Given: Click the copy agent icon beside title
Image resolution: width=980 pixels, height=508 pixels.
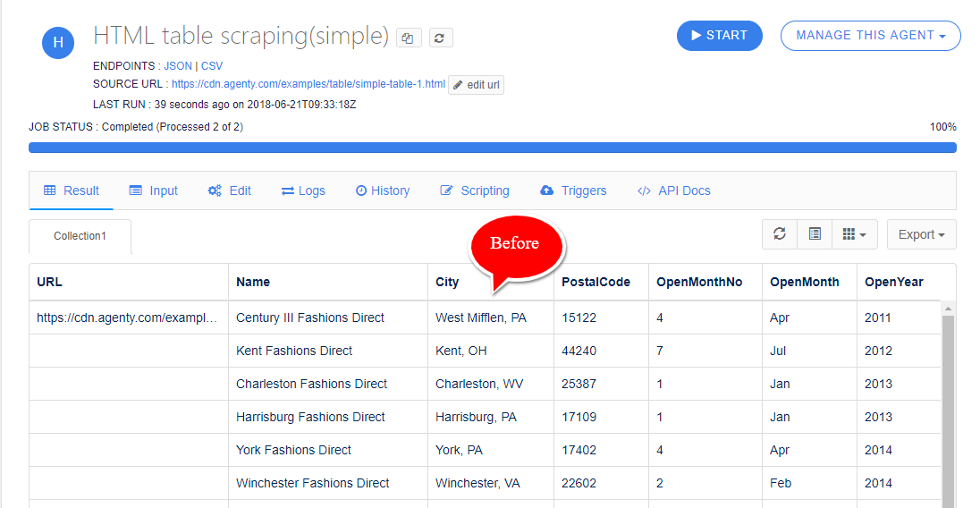Looking at the screenshot, I should (408, 38).
